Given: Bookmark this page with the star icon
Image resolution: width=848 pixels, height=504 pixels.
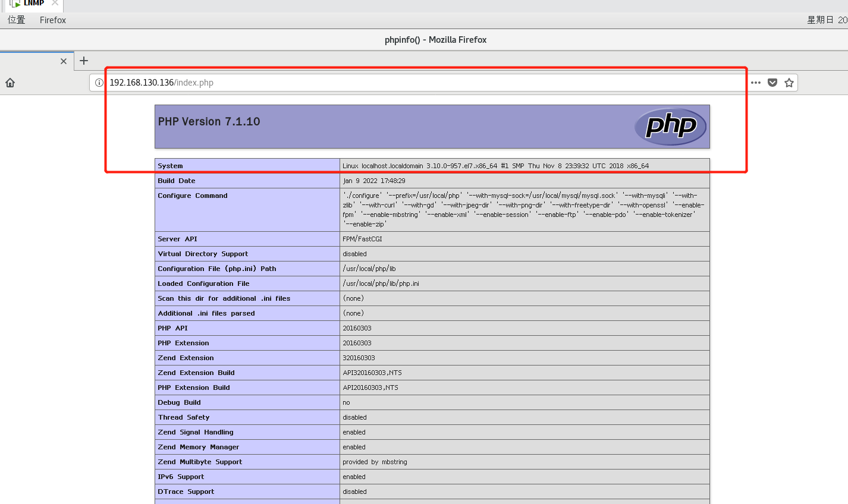Looking at the screenshot, I should click(789, 83).
